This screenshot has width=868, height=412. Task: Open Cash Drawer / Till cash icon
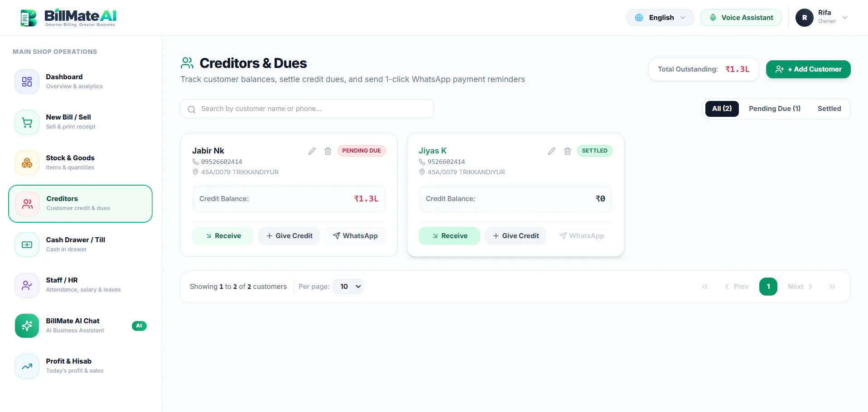27,244
